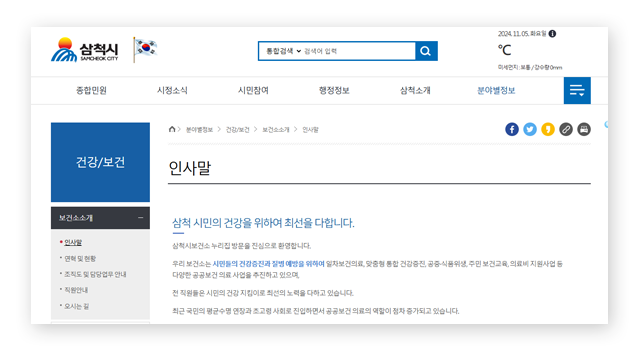Click the highlighted 시민들의 건강증진과 질병 예방을 위하여 text
This screenshot has height=362, width=640.
click(x=268, y=264)
